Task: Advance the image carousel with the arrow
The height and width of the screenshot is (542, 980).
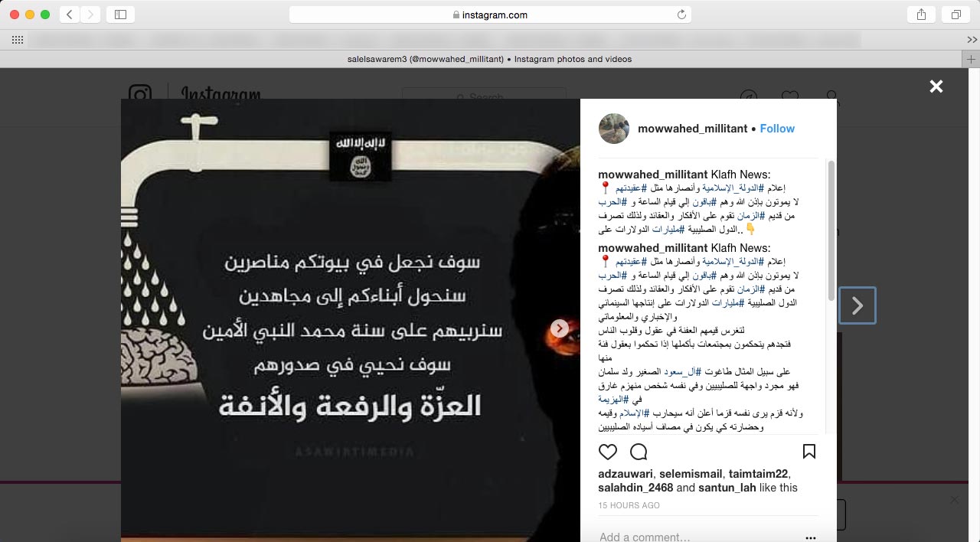Action: [560, 328]
